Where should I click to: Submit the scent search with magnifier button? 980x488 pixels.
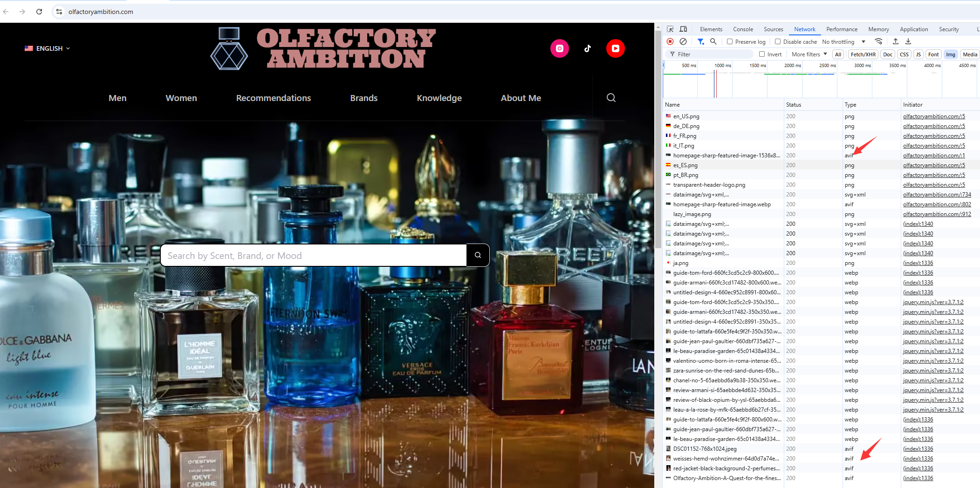[478, 255]
